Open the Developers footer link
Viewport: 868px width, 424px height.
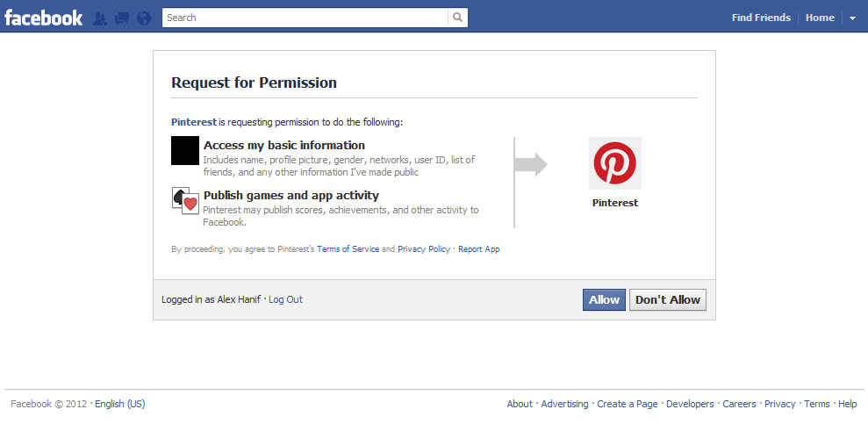pyautogui.click(x=690, y=404)
